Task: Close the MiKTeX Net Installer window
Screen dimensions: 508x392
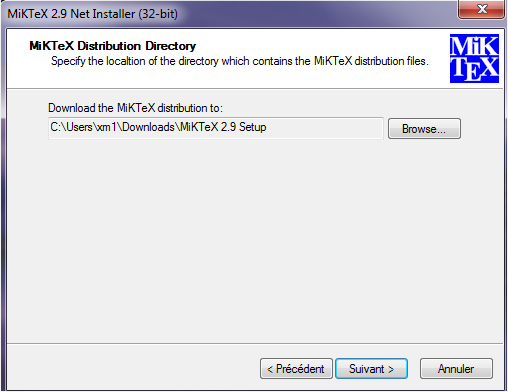Action: (481, 9)
